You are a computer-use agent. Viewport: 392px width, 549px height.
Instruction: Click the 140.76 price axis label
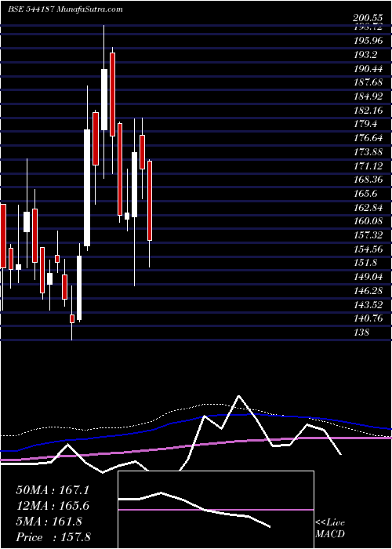click(x=368, y=318)
